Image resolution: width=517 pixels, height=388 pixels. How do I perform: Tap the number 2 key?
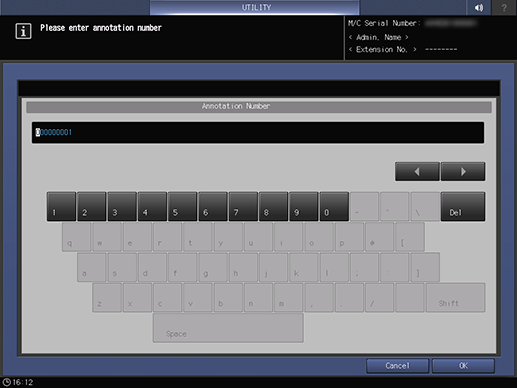(x=92, y=206)
